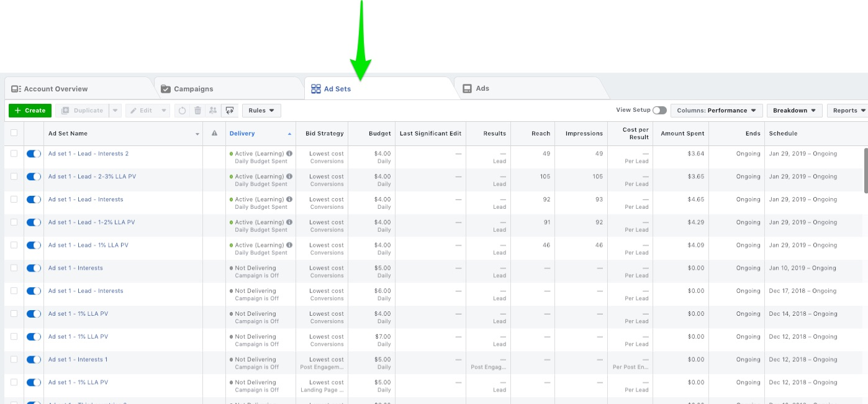Click the audiences people icon in toolbar
Viewport: 868px width, 404px height.
click(213, 110)
